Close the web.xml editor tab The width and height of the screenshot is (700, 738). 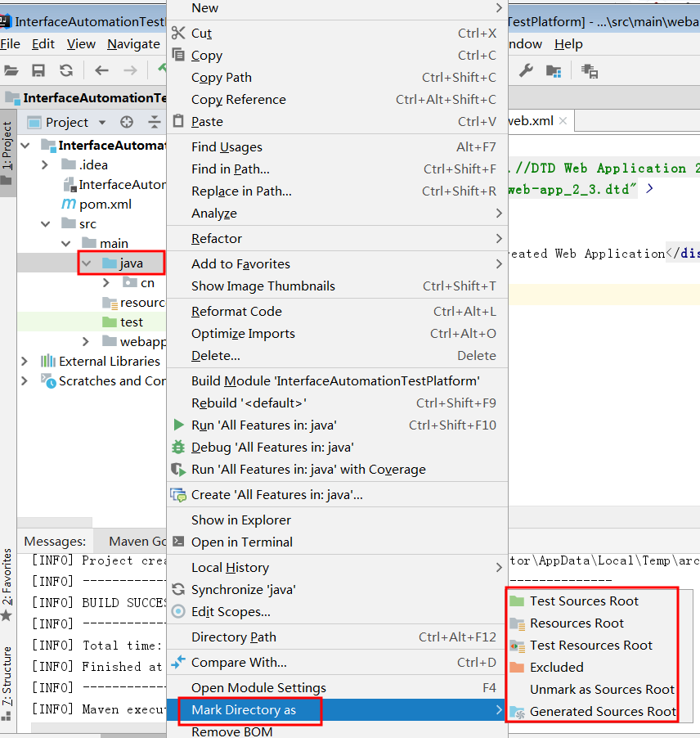click(x=563, y=121)
